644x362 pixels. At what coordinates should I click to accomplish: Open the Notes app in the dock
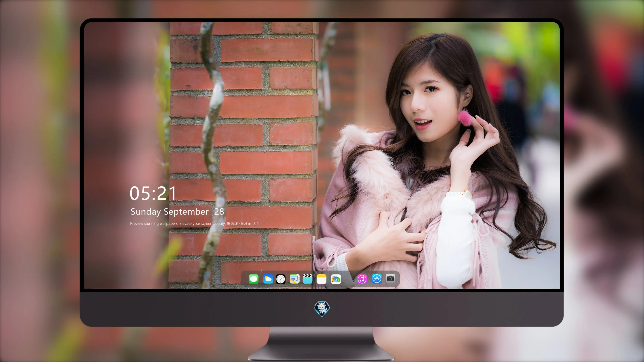click(x=321, y=279)
